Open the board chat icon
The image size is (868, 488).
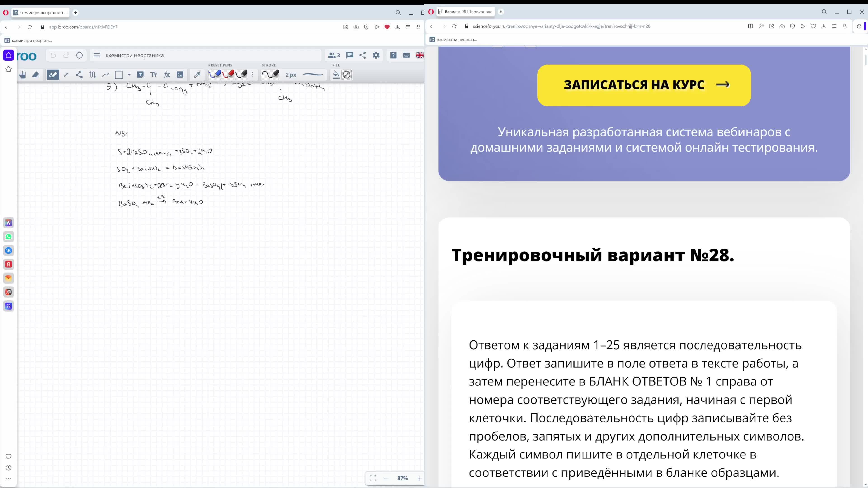(x=349, y=55)
